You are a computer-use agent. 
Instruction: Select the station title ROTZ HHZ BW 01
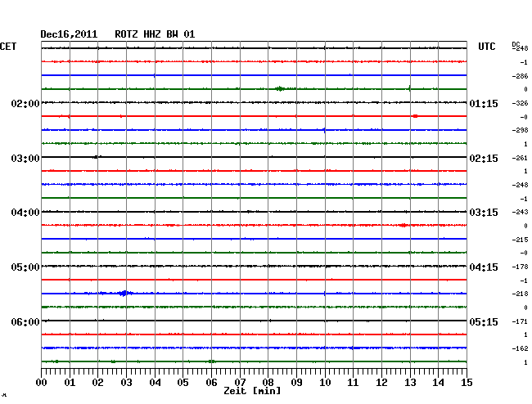click(x=155, y=34)
